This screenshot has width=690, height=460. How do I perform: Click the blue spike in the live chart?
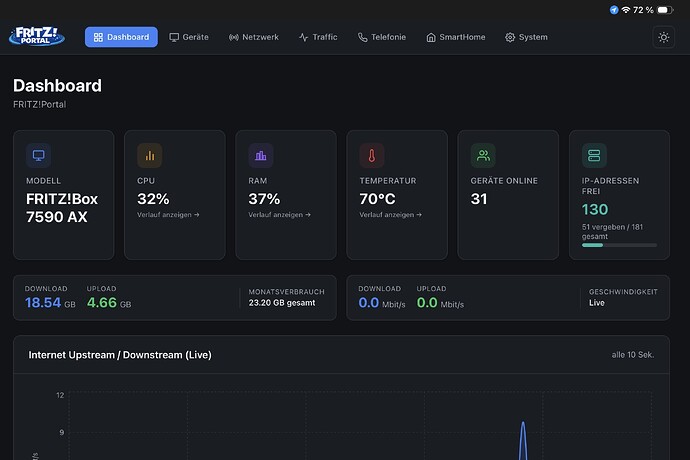click(523, 440)
